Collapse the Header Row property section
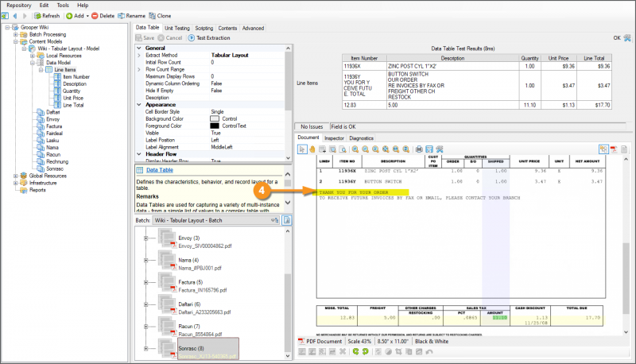This screenshot has width=636, height=364. [139, 154]
